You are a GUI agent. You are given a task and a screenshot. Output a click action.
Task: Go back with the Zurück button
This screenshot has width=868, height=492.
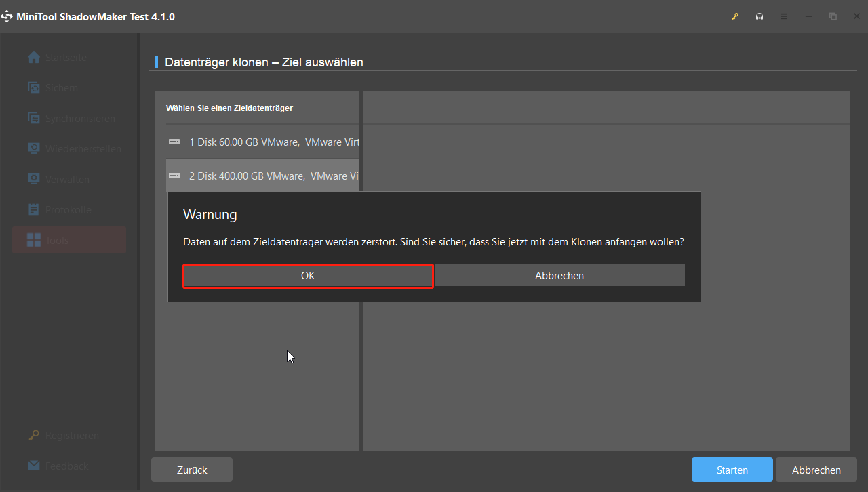point(192,470)
